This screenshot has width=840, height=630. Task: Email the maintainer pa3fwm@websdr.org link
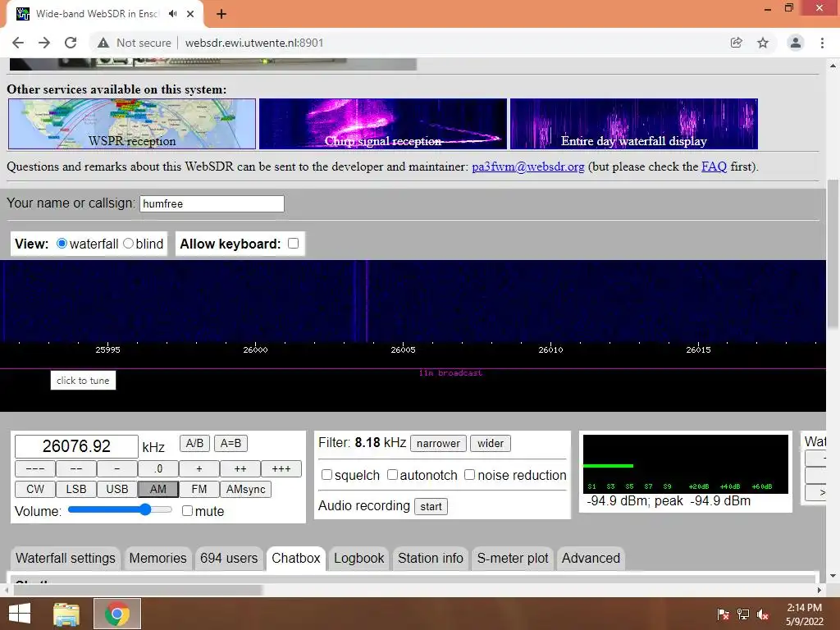click(x=527, y=167)
